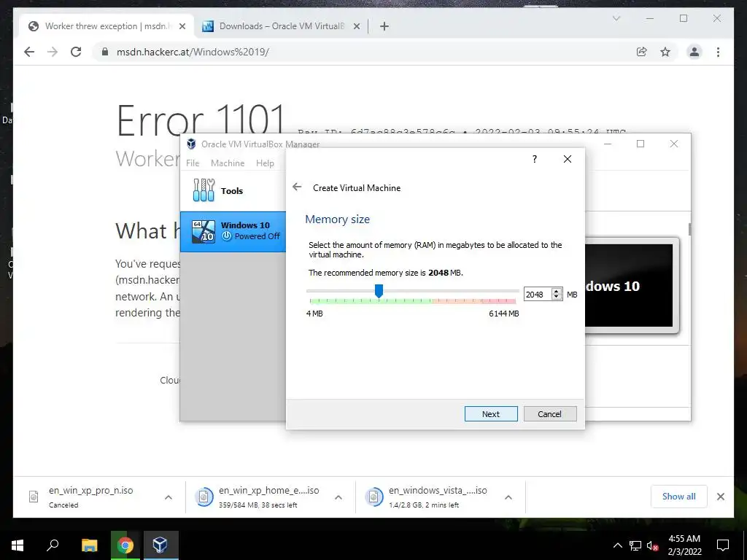Open the Windows Start menu
The image size is (747, 560).
(x=18, y=545)
